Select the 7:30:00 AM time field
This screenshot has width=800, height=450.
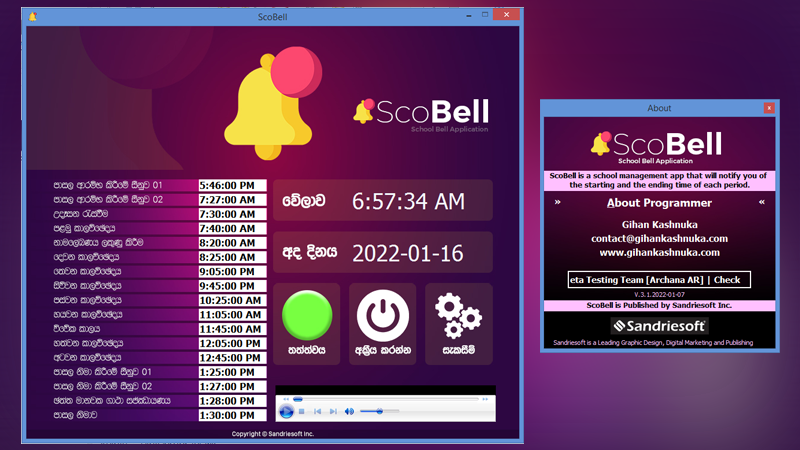point(232,214)
